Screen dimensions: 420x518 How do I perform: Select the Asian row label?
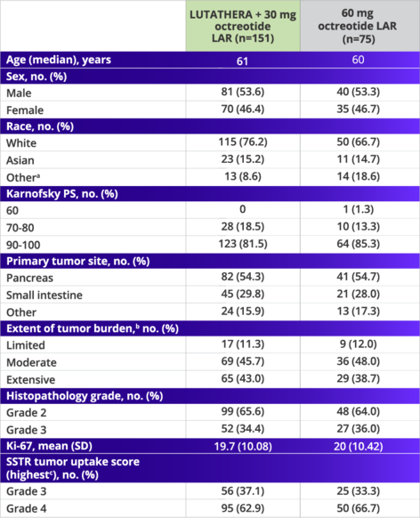click(20, 160)
